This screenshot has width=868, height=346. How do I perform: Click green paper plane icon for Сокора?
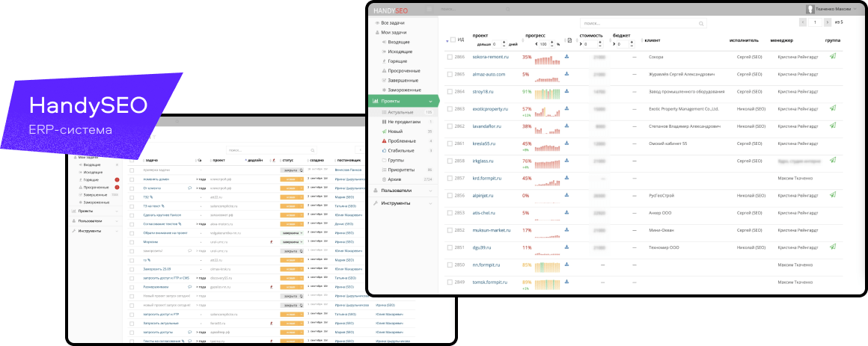pos(833,57)
